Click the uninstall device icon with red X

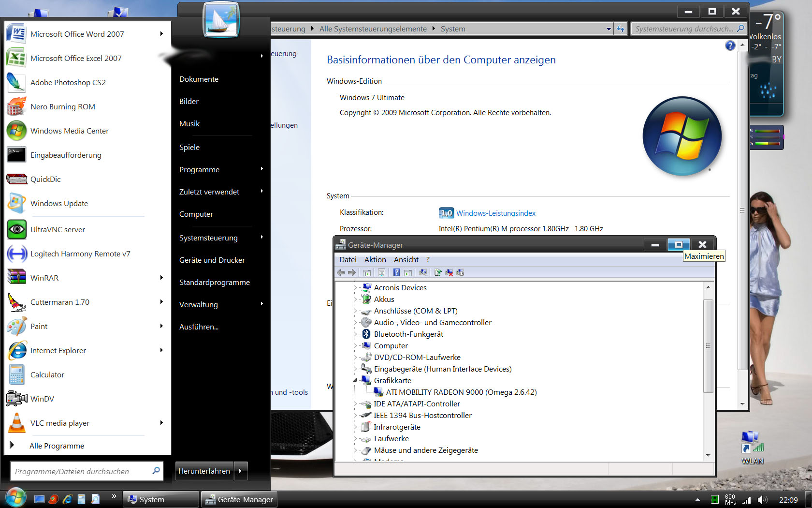tap(449, 273)
